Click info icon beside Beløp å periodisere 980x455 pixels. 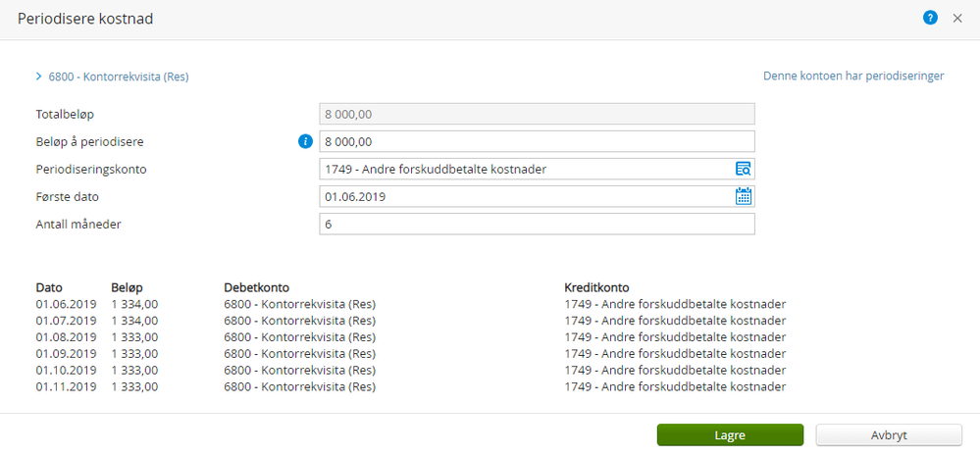point(305,142)
